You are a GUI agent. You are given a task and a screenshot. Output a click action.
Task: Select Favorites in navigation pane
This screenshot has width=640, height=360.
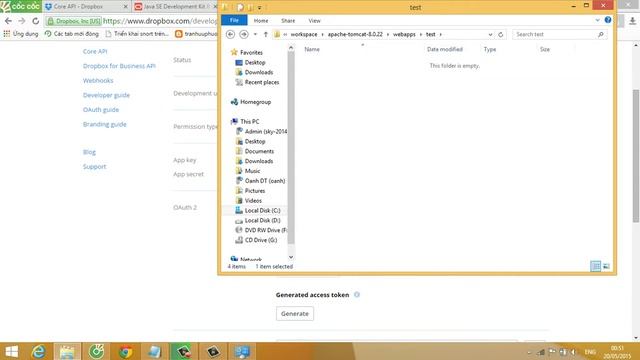(251, 53)
